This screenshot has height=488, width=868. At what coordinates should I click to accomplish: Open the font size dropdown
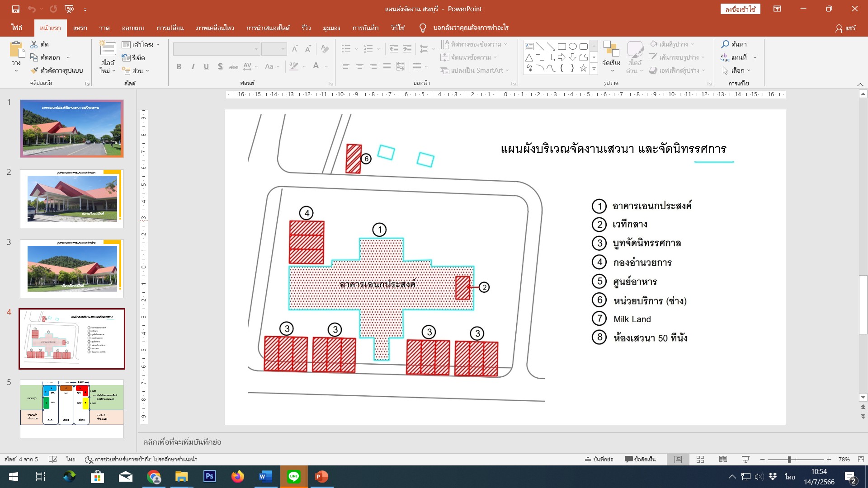(283, 49)
